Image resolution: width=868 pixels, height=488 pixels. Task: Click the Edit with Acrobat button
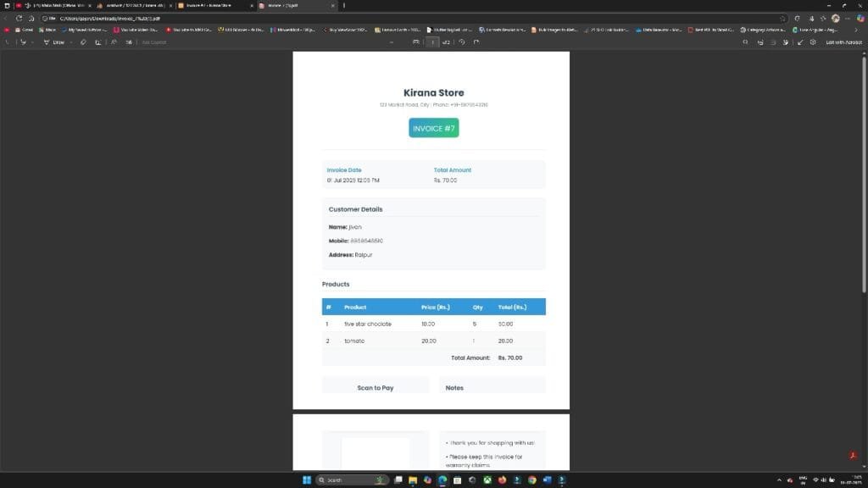click(x=844, y=42)
